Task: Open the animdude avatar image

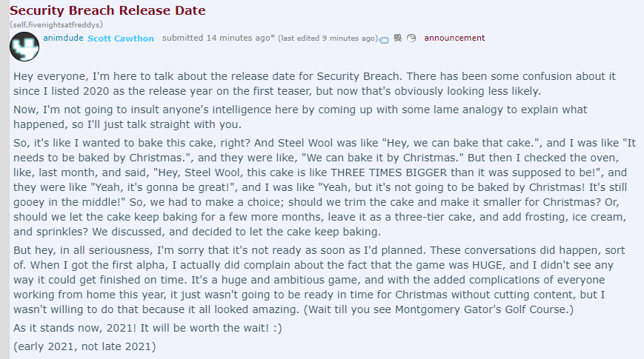Action: (25, 47)
